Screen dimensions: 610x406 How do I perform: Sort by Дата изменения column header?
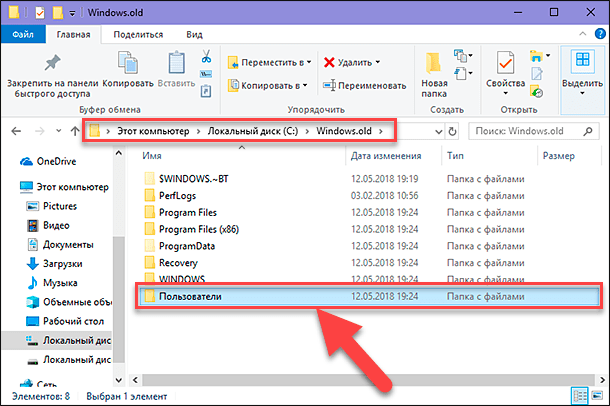tap(386, 156)
